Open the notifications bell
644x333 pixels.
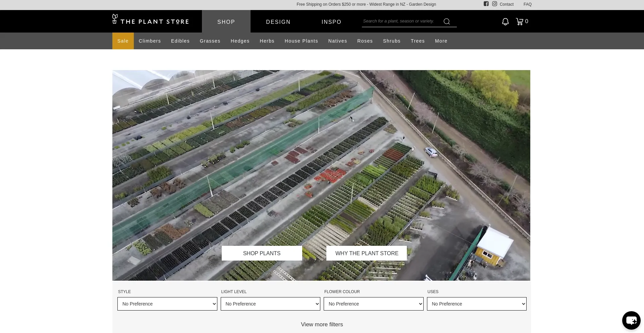pyautogui.click(x=505, y=21)
